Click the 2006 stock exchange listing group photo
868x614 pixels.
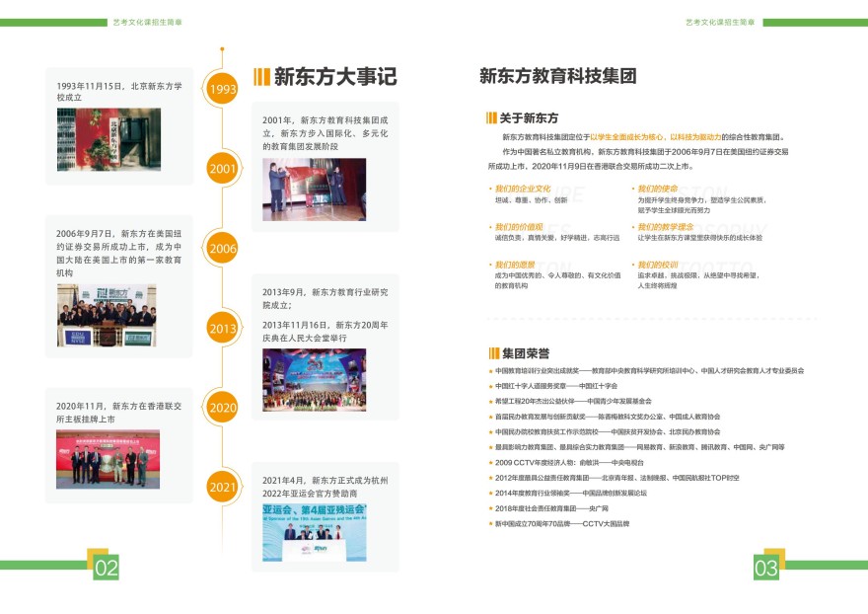106,316
